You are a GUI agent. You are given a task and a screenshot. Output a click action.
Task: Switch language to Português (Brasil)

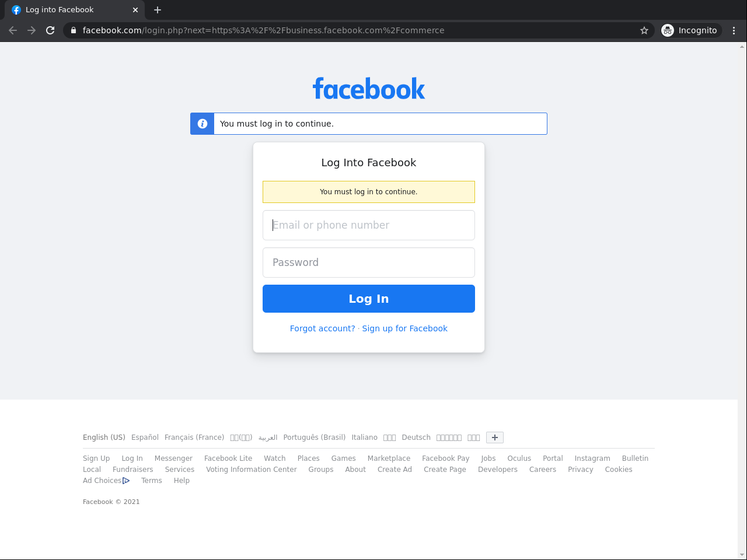click(315, 437)
